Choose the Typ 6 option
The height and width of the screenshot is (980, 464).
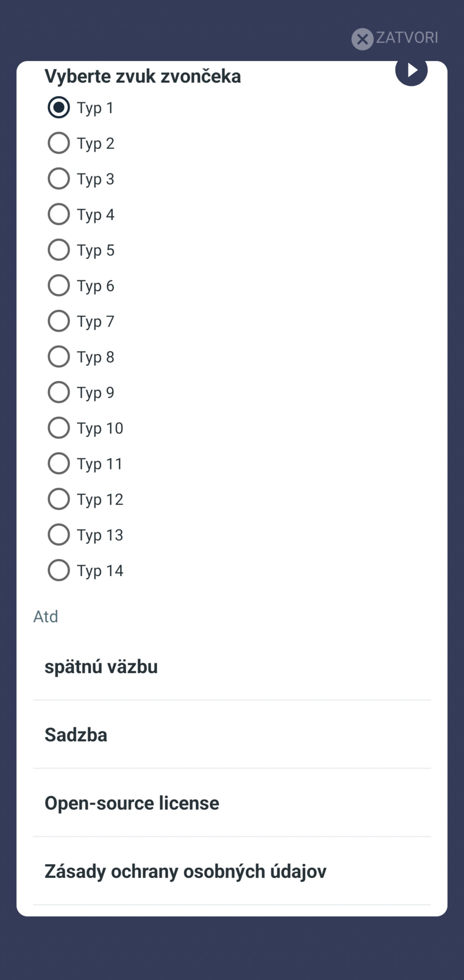59,286
